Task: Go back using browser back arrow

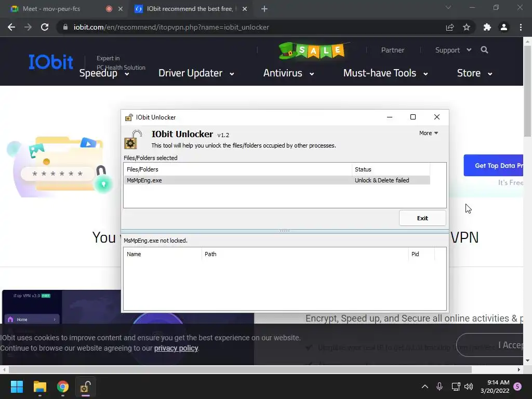Action: tap(11, 27)
